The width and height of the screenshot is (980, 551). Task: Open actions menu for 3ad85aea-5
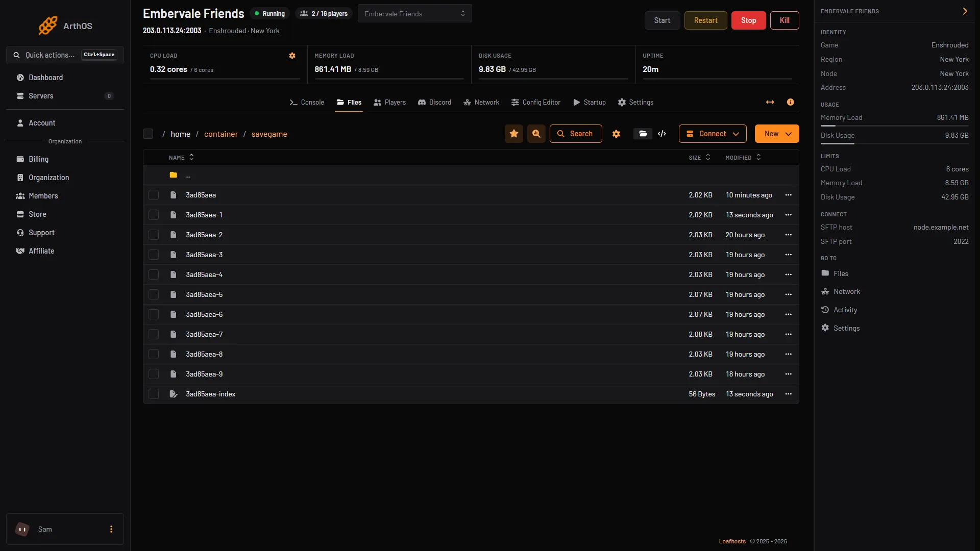coord(788,294)
